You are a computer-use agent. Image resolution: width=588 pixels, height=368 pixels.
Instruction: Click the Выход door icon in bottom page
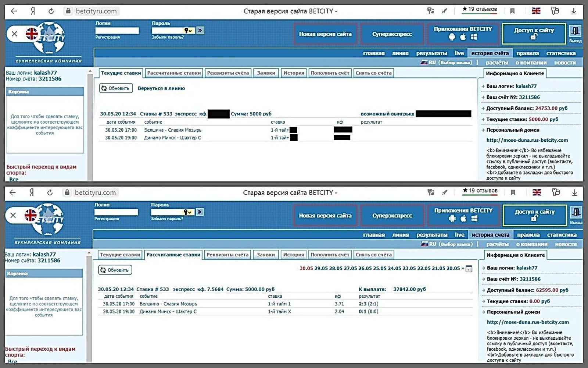click(576, 212)
